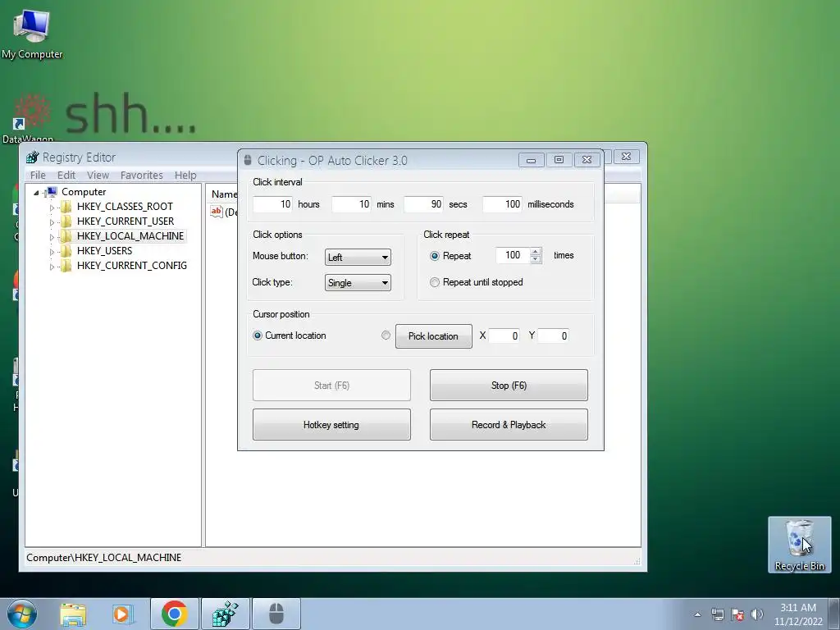Click the mins interval field
Viewport: 840px width, 630px height.
(x=351, y=204)
